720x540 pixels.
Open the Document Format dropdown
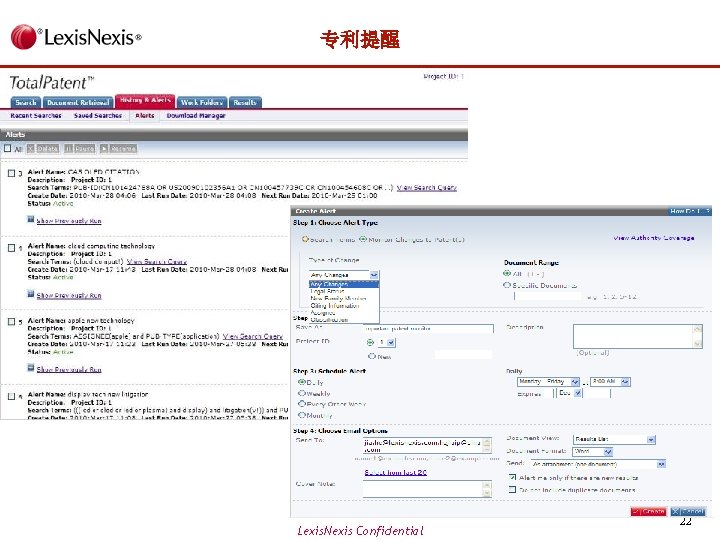click(593, 452)
